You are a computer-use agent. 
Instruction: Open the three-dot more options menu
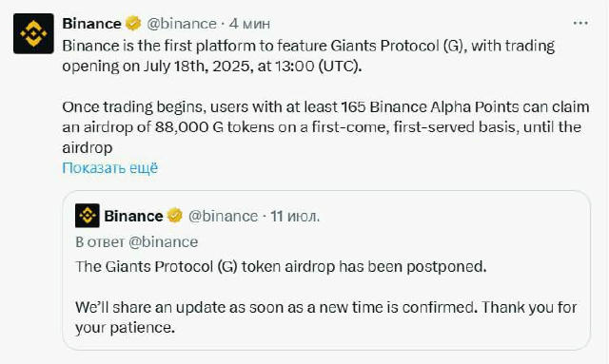[x=580, y=23]
